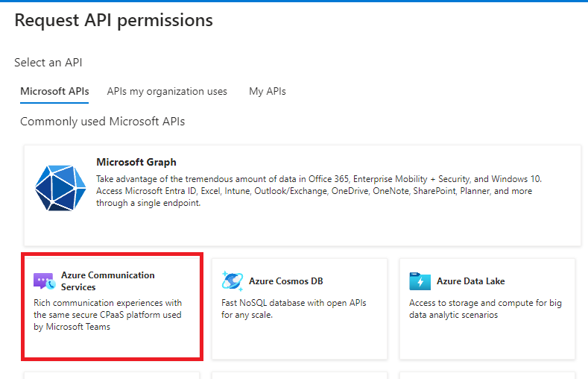588x379 pixels.
Task: Click the Commonly used Microsoft APIs heading
Action: 103,122
